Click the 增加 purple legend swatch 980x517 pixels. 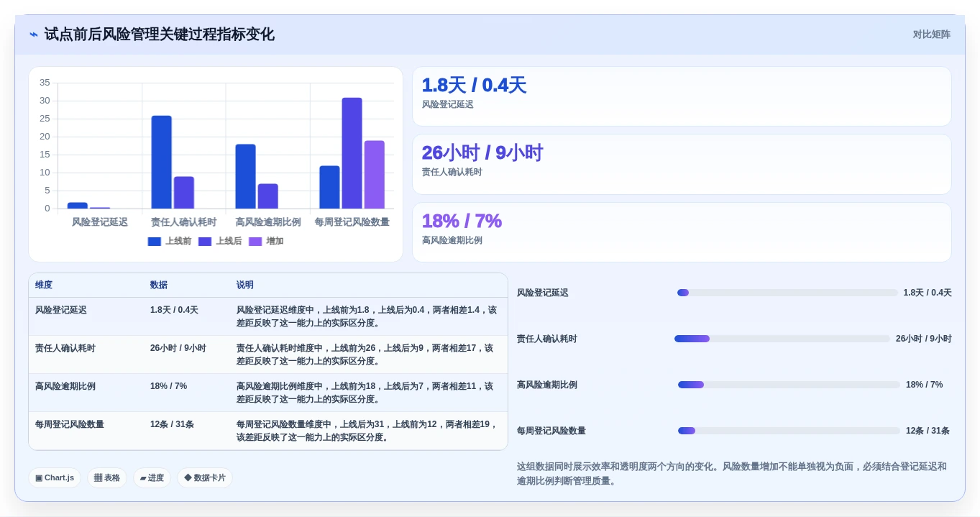coord(255,242)
